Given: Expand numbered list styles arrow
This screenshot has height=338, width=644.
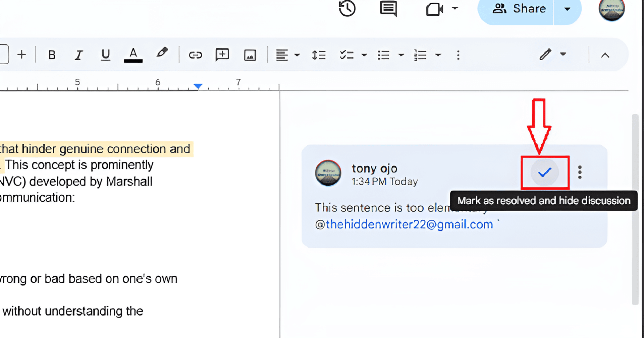Looking at the screenshot, I should (438, 55).
